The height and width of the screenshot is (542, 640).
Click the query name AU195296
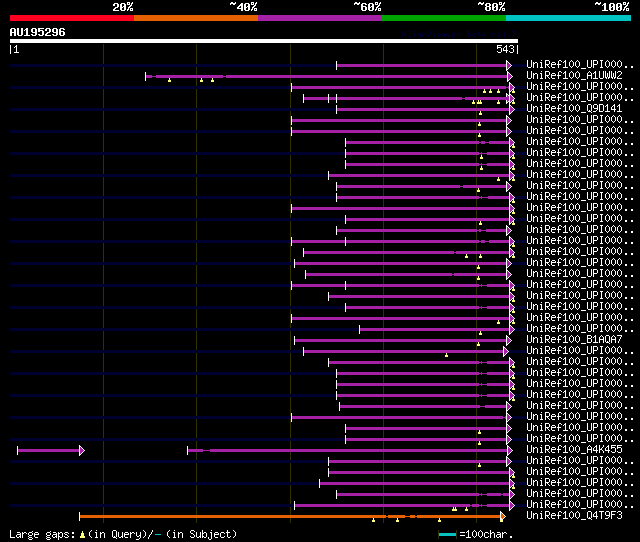pyautogui.click(x=38, y=33)
